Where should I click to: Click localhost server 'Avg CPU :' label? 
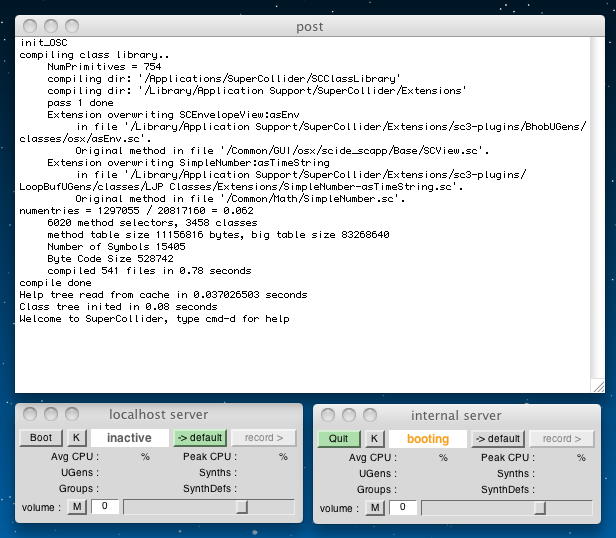(75, 457)
